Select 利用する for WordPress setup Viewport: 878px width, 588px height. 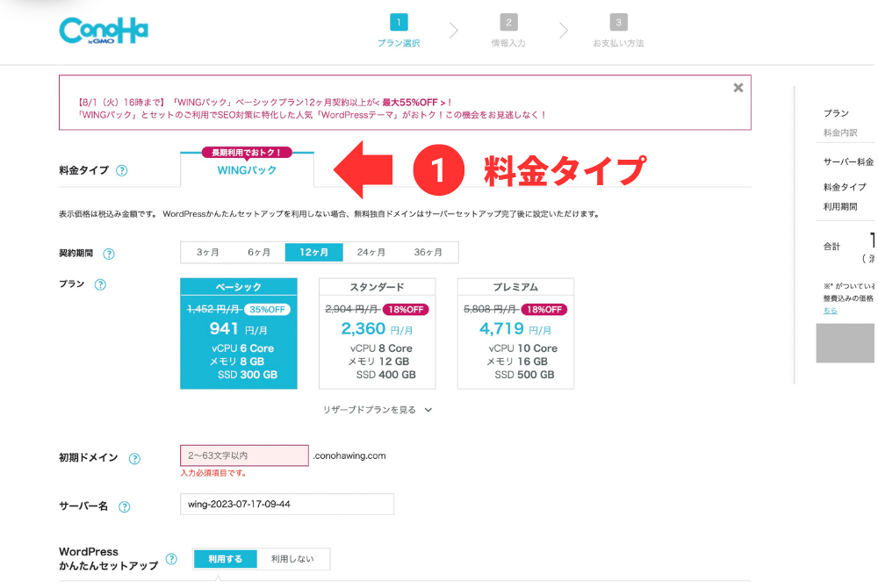tap(226, 559)
